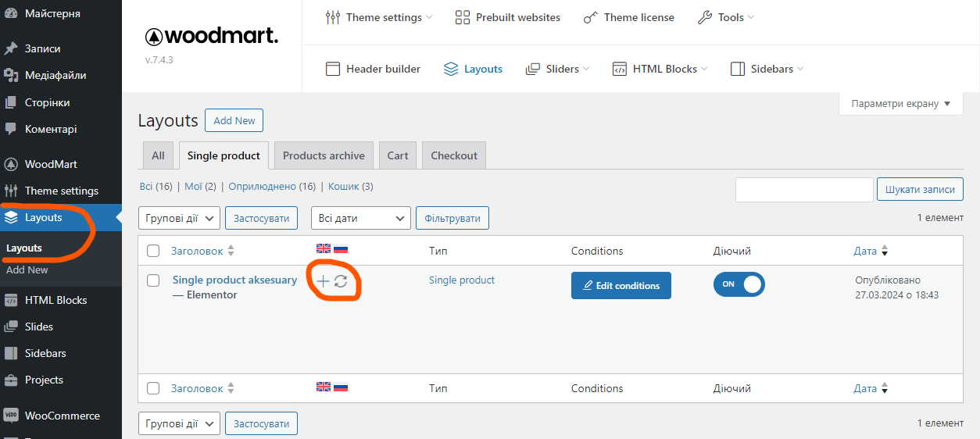Image resolution: width=980 pixels, height=439 pixels.
Task: Switch to the Checkout tab
Action: coord(454,155)
